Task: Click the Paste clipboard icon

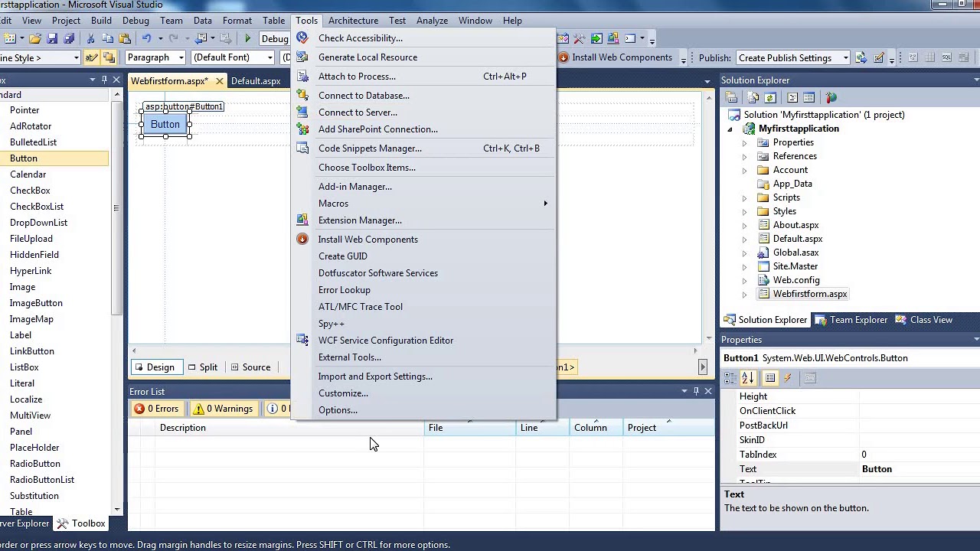Action: tap(125, 38)
